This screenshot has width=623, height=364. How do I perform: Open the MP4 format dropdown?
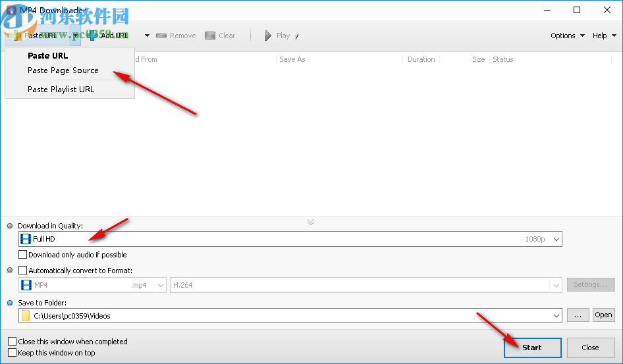(92, 285)
